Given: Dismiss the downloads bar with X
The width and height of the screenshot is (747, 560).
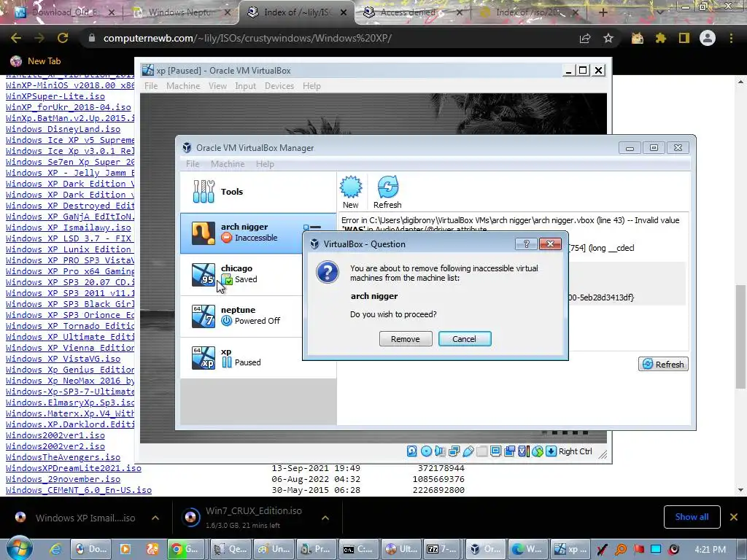Looking at the screenshot, I should tap(734, 517).
